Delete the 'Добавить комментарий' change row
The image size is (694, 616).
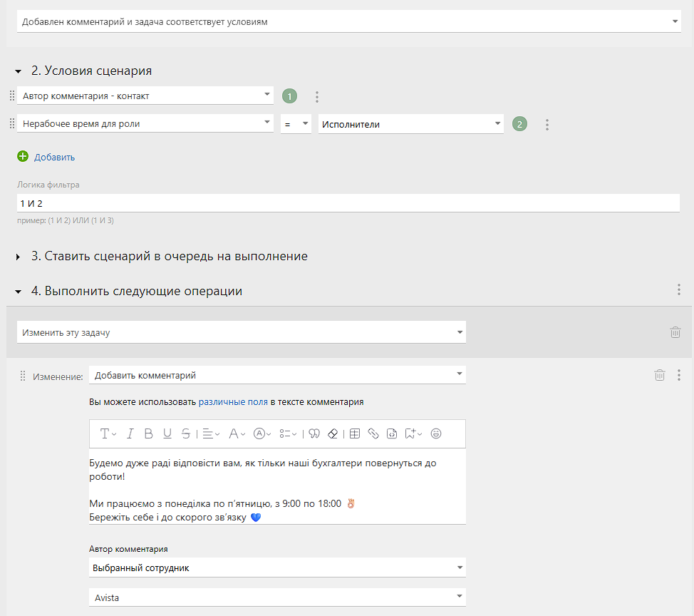click(660, 375)
